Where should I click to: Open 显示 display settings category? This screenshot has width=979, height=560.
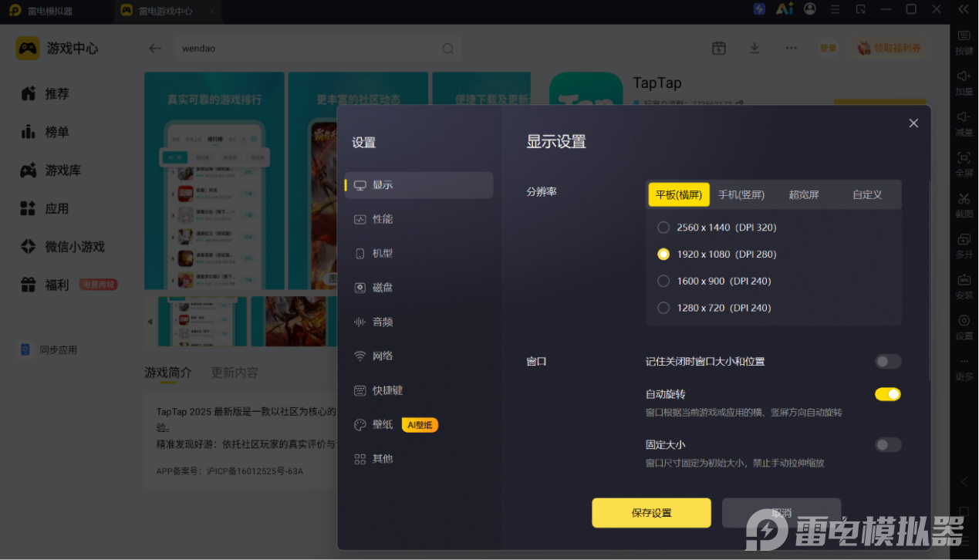click(419, 185)
